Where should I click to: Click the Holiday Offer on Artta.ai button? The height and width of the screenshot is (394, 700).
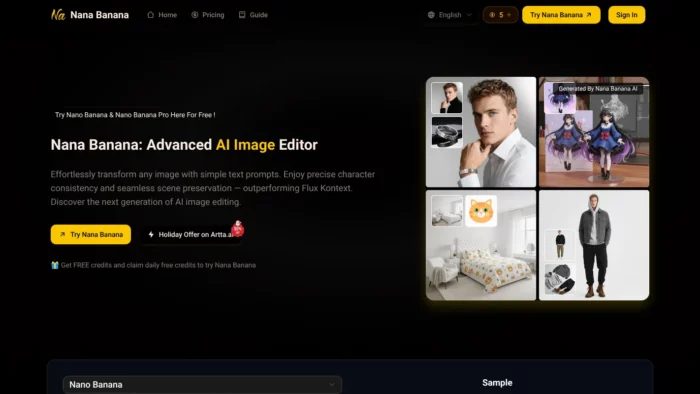(191, 234)
